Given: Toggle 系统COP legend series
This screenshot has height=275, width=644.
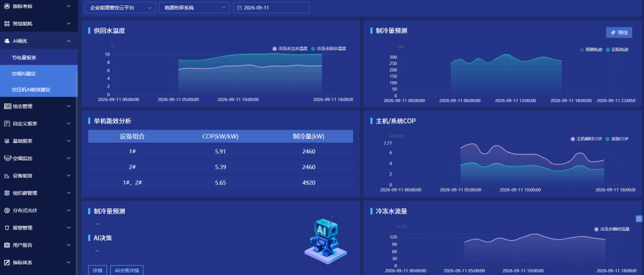Looking at the screenshot, I should pos(617,139).
